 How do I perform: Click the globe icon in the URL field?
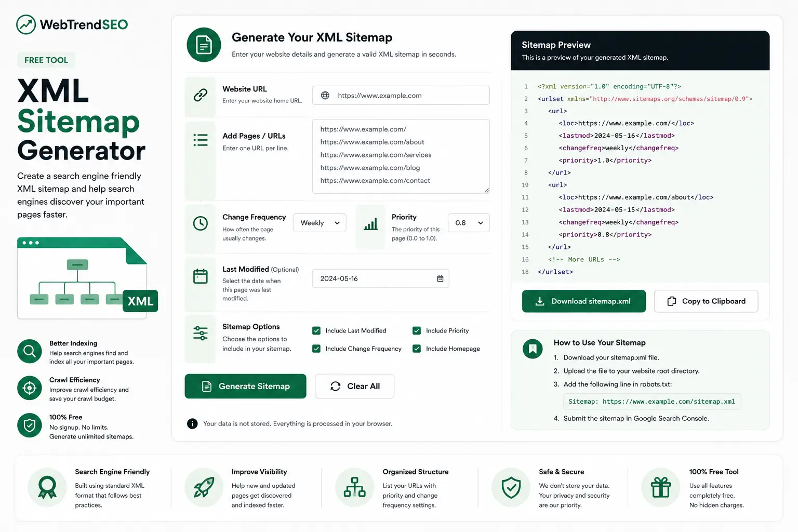click(x=325, y=96)
